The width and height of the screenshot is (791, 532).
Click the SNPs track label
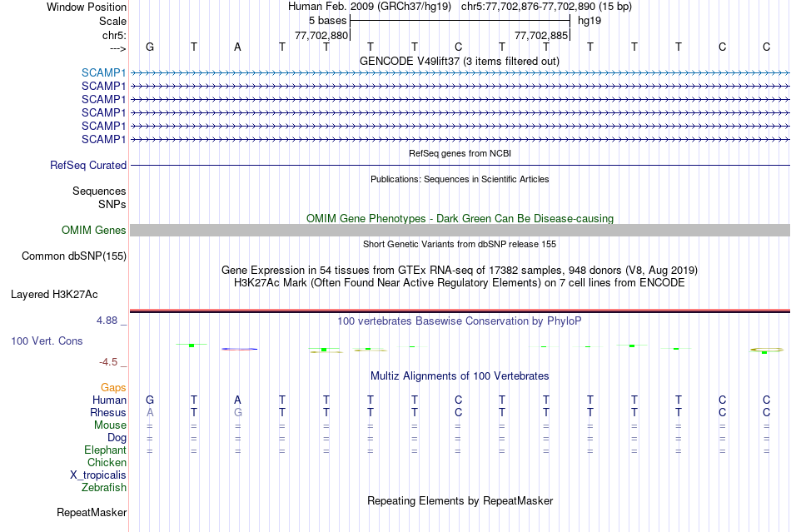112,204
